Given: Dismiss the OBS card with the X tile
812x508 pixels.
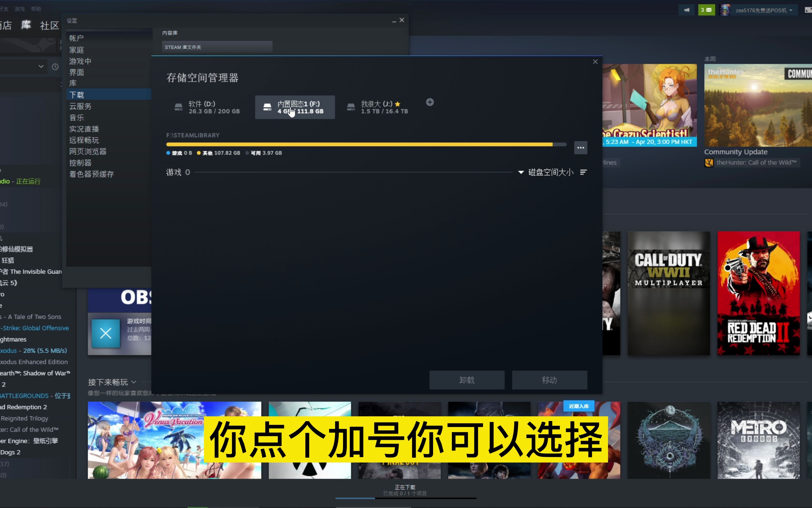Looking at the screenshot, I should [106, 334].
